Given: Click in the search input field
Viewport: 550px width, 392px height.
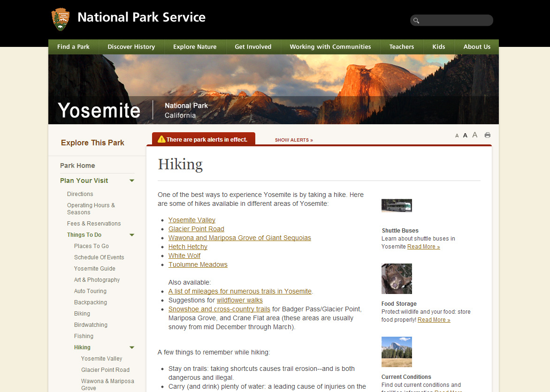Looking at the screenshot, I should click(455, 21).
